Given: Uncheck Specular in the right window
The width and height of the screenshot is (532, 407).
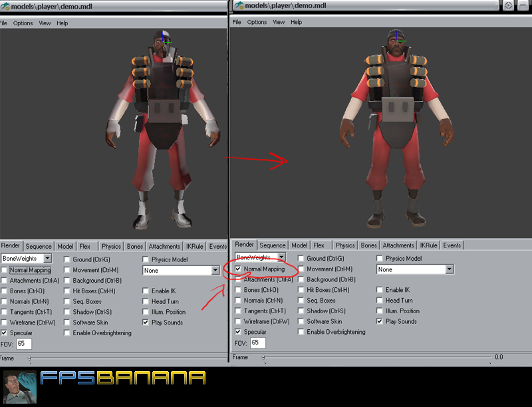Looking at the screenshot, I should 238,332.
